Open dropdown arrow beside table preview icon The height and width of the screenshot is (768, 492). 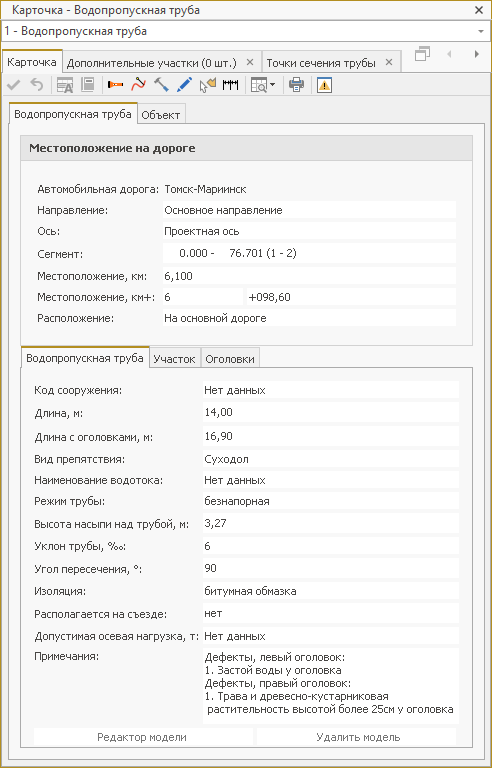click(272, 85)
